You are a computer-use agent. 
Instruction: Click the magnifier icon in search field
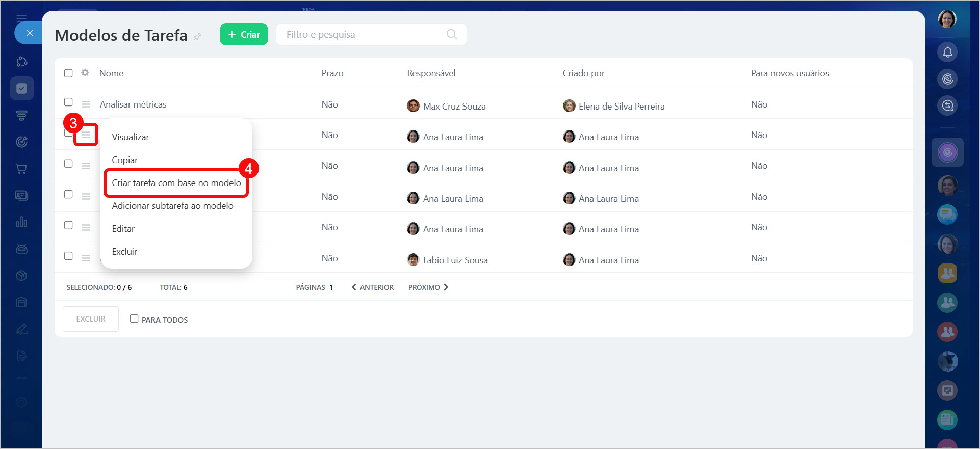[451, 34]
